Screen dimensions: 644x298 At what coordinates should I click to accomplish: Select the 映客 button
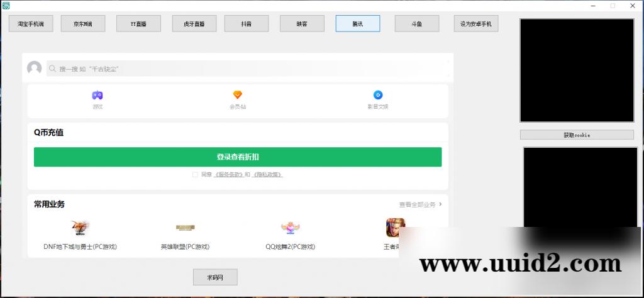pyautogui.click(x=302, y=24)
